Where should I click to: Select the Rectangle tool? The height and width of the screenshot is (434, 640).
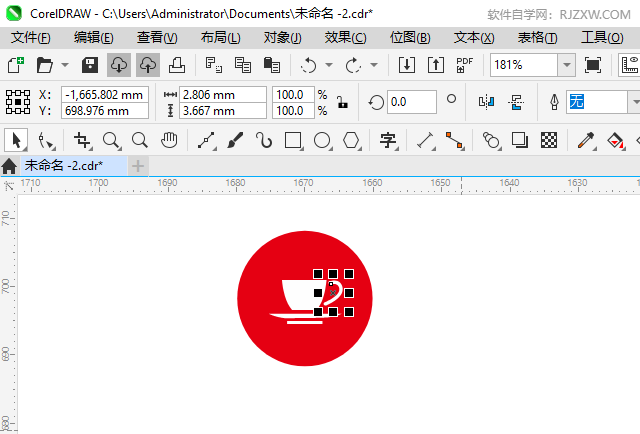point(293,140)
